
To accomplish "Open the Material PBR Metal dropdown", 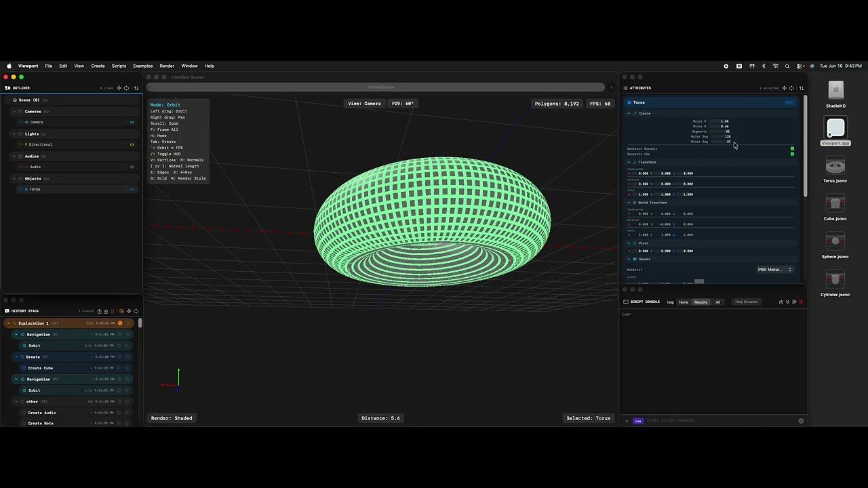I will pos(774,270).
